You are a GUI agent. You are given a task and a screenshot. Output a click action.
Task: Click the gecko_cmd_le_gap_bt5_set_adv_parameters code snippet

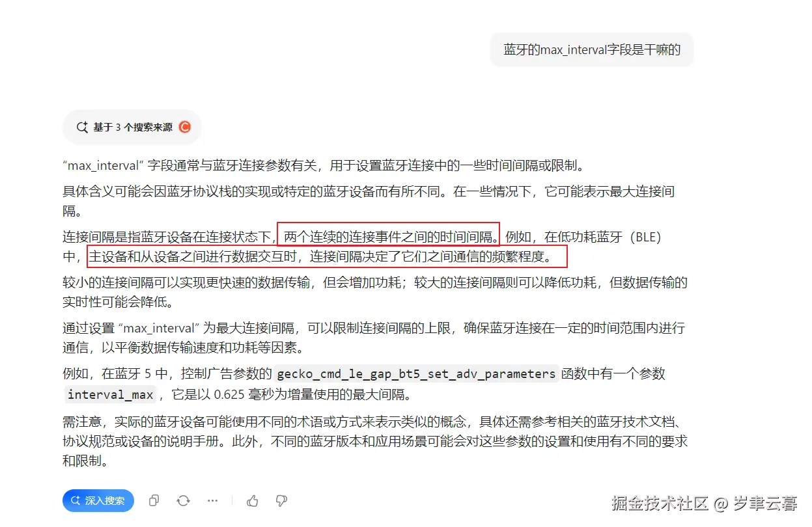pos(416,374)
